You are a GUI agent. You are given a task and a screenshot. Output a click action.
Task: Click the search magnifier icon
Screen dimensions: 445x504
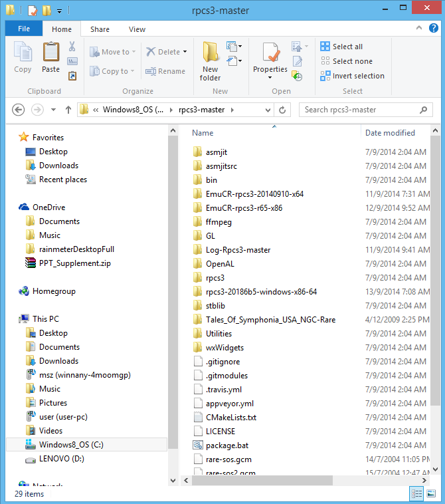[424, 110]
